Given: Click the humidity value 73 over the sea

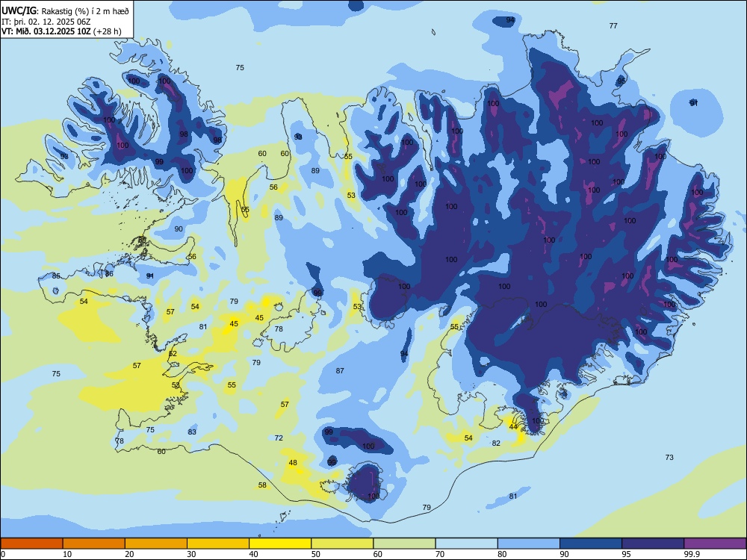Looking at the screenshot, I should 669,457.
